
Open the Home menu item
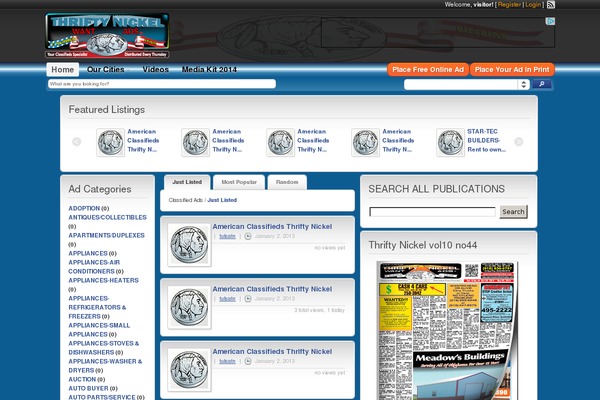pos(63,70)
